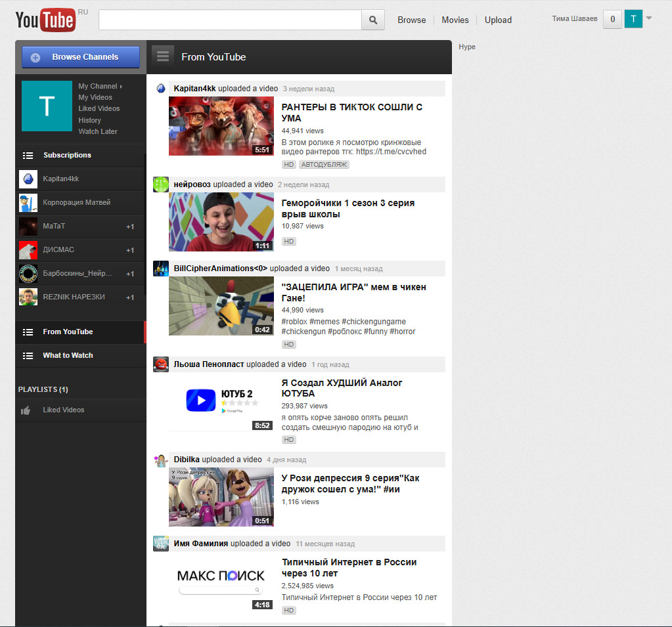672x627 pixels.
Task: Open Геморойчики 1 сезон 3 серия title
Action: point(347,209)
